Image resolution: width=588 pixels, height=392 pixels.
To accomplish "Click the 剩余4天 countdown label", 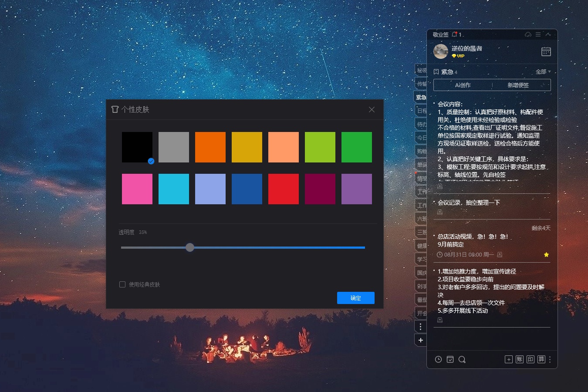I will (541, 228).
